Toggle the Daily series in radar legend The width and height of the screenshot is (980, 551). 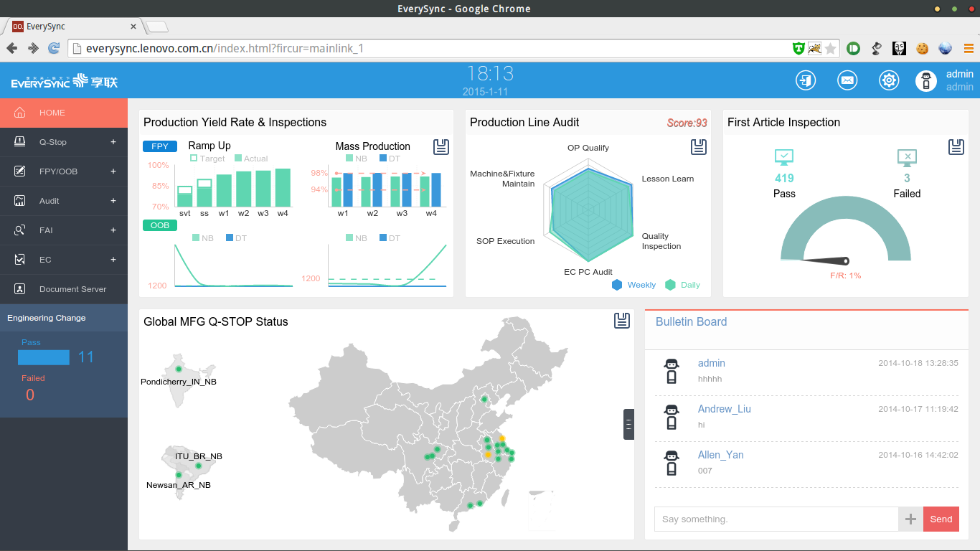click(682, 285)
